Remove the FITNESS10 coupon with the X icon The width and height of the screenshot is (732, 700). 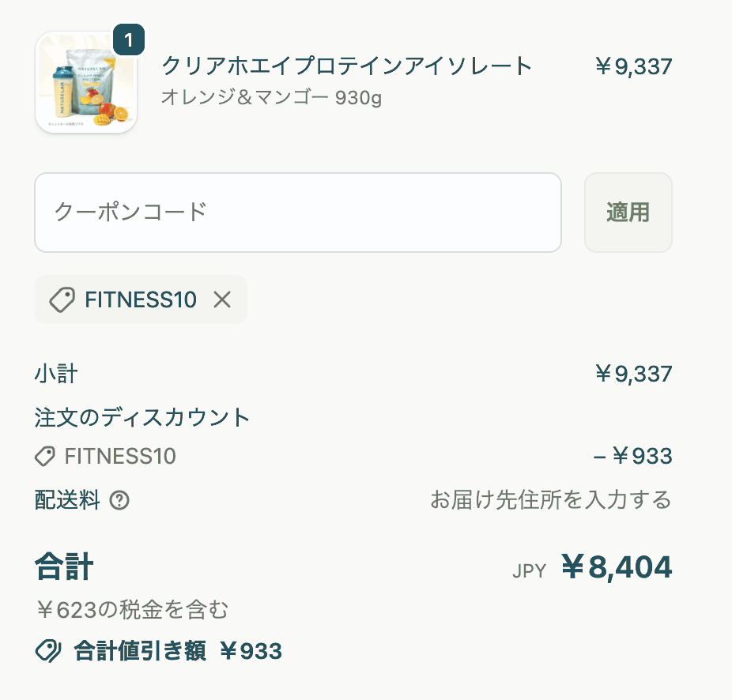(x=222, y=299)
